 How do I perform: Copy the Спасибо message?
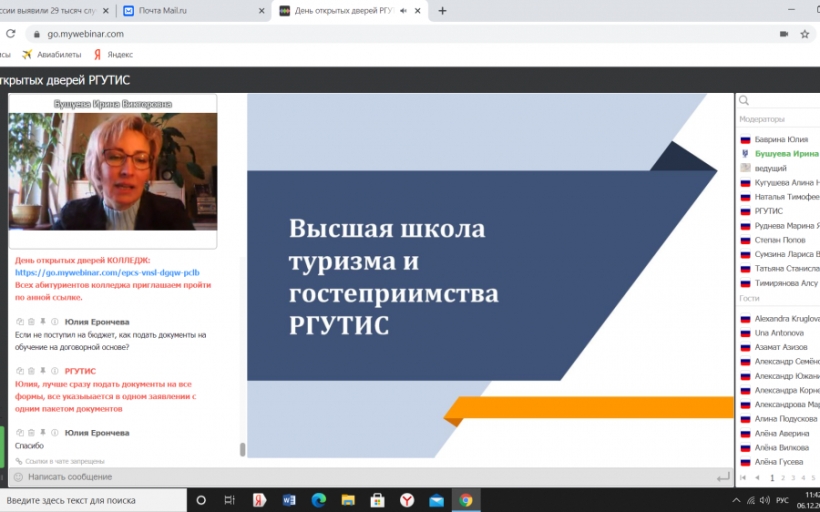tap(20, 433)
